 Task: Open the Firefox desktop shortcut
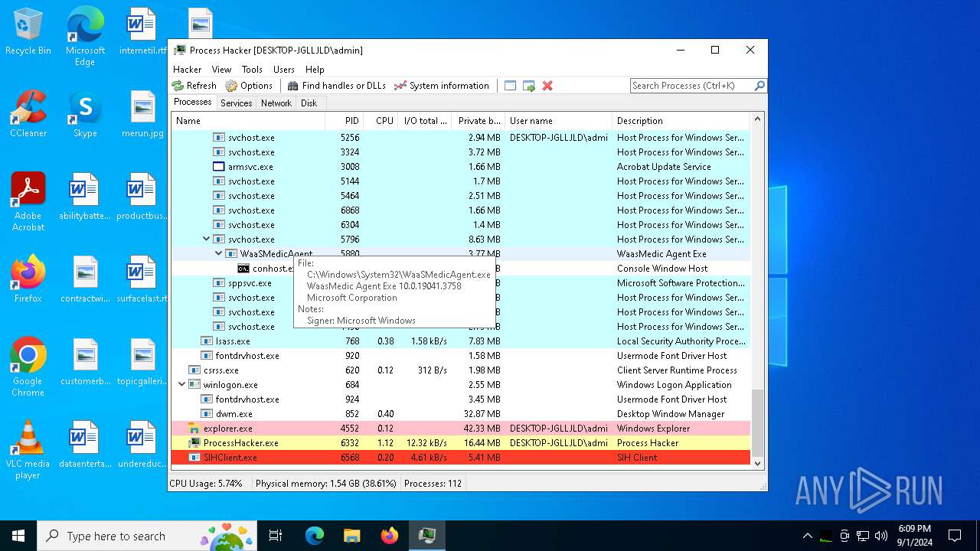click(x=28, y=279)
